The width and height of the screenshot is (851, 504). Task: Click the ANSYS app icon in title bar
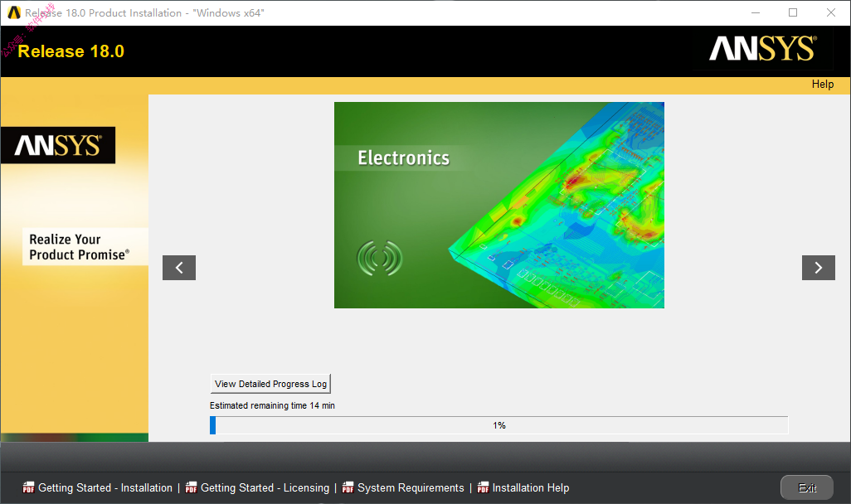tap(14, 12)
